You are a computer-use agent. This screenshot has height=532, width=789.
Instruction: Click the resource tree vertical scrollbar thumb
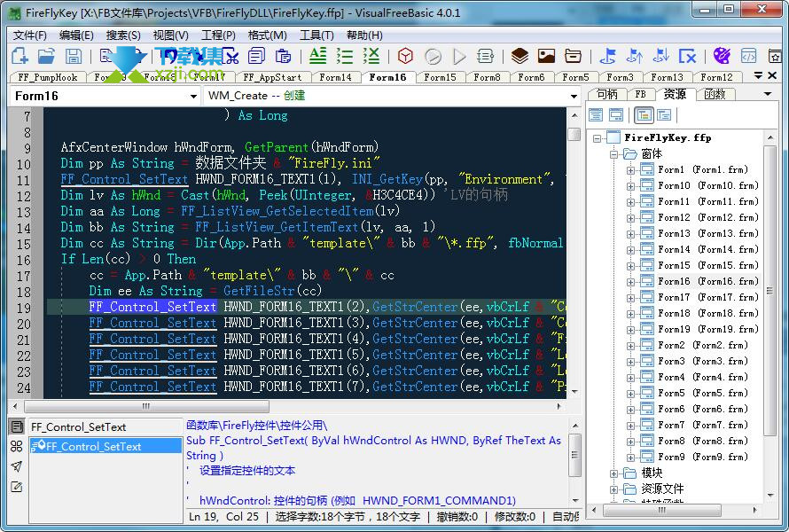[769, 291]
